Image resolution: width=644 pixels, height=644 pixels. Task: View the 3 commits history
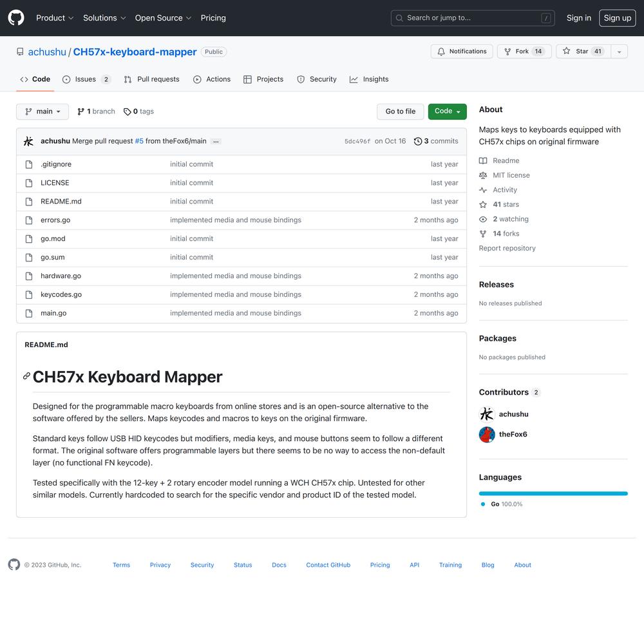[x=436, y=141]
